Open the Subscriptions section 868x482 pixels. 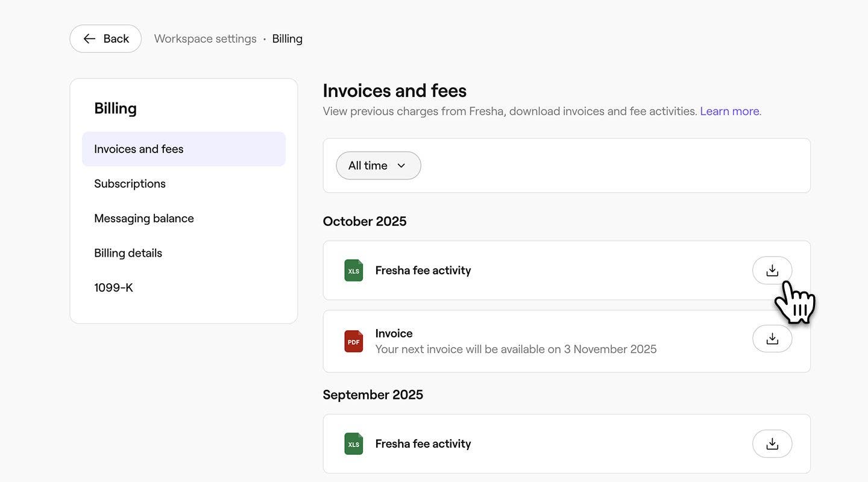[x=130, y=184]
